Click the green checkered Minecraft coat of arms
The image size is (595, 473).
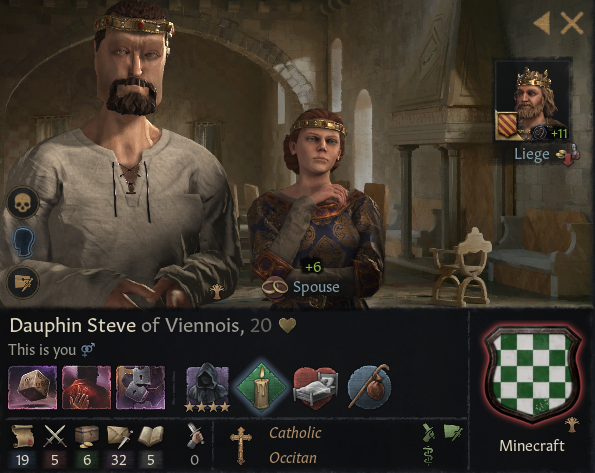[533, 374]
